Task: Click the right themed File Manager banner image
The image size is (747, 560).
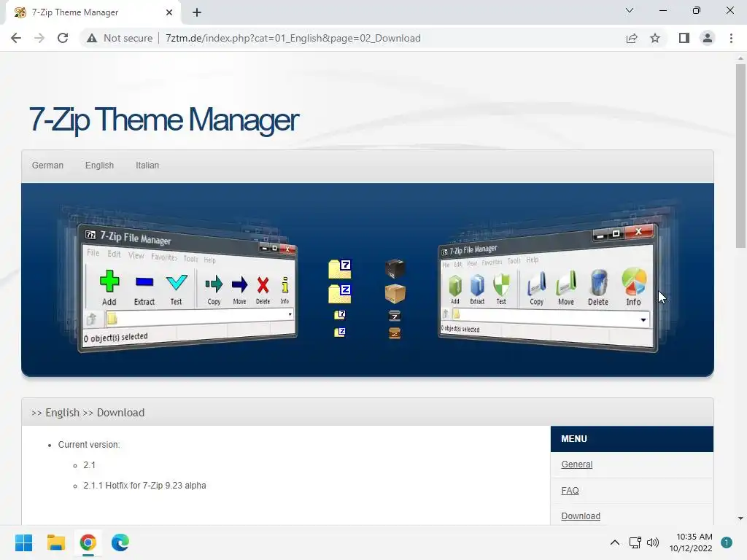Action: coord(548,289)
